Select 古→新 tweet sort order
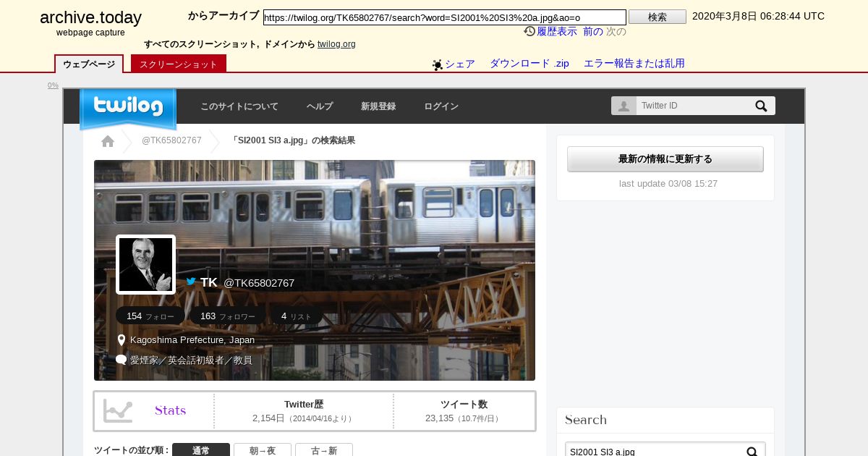Viewport: 868px width, 456px height. tap(324, 450)
